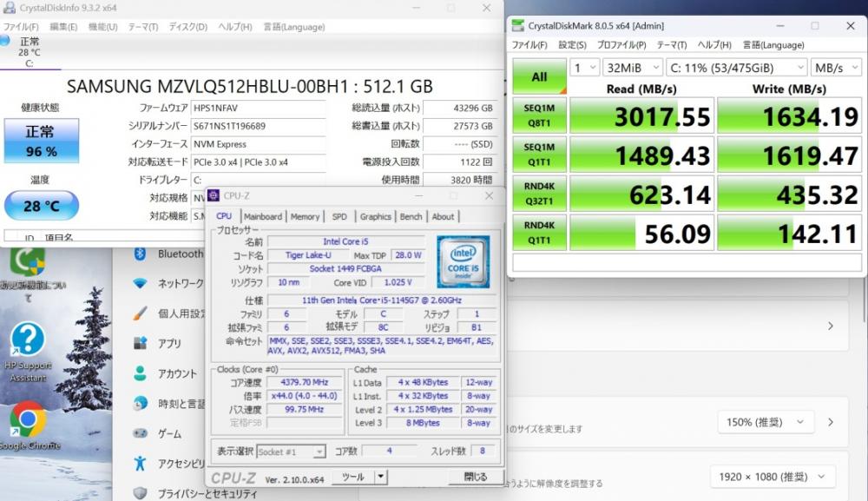Click the CrystalDiskMark title bar app icon
The image size is (868, 501).
(x=517, y=26)
